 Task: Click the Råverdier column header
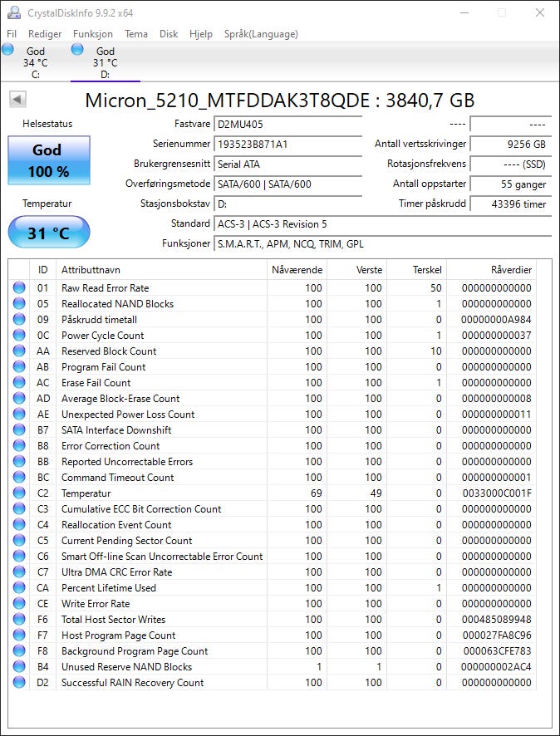(x=492, y=270)
